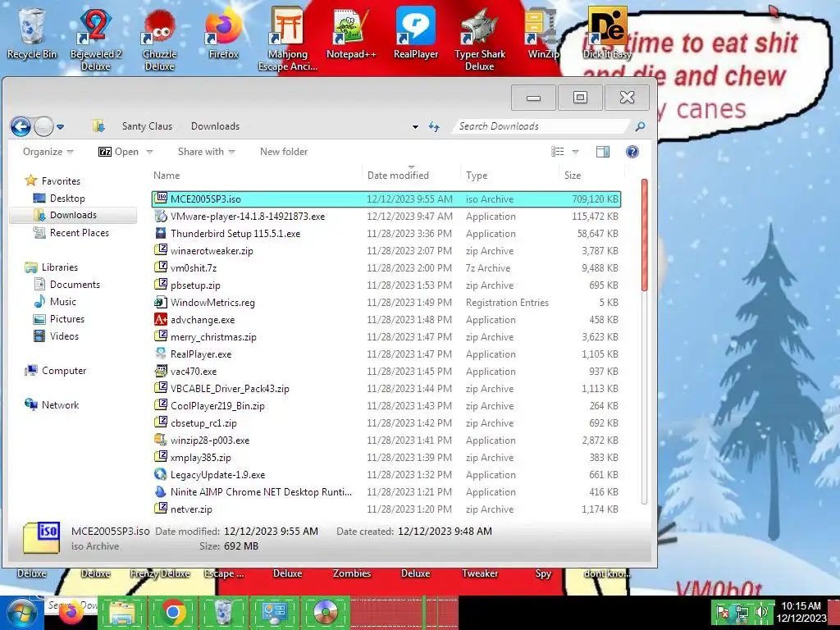
Task: Click the Chrome icon on the taskbar
Action: click(173, 613)
